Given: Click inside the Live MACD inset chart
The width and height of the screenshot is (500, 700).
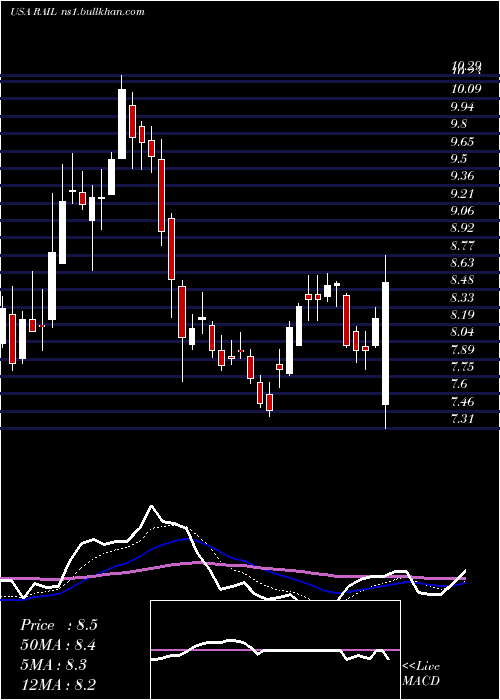Looking at the screenshot, I should coord(275,650).
